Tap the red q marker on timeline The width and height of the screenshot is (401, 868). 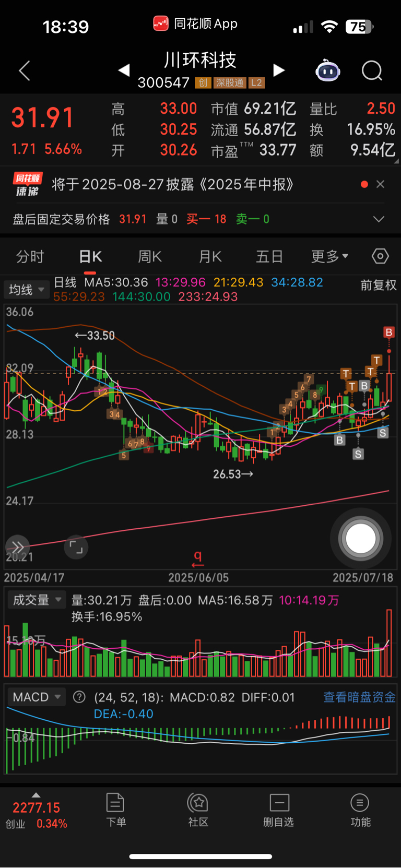[x=197, y=558]
